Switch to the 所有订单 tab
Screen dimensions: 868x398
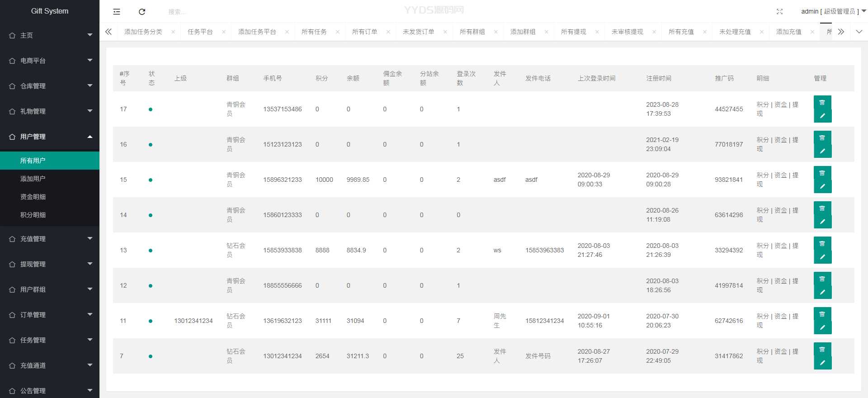pos(364,32)
